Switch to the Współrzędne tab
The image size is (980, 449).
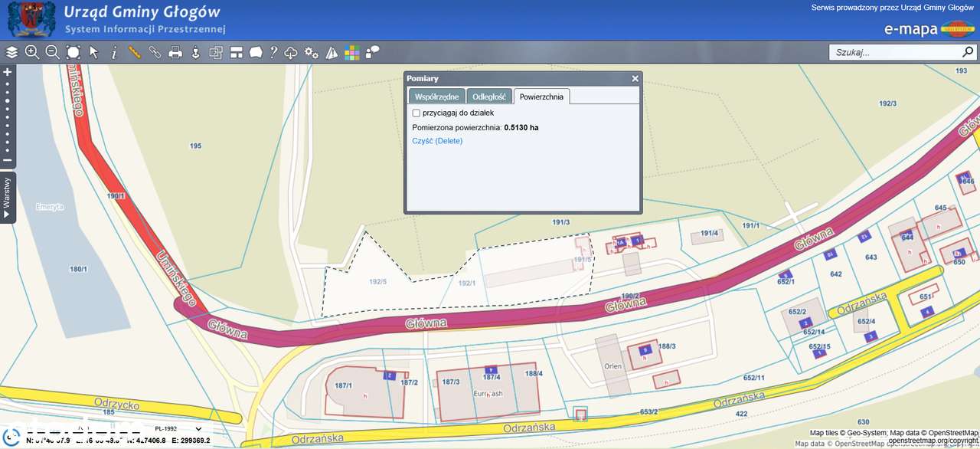tap(436, 97)
